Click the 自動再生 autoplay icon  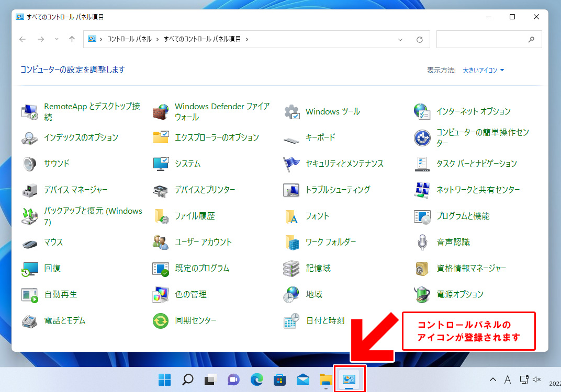pyautogui.click(x=30, y=295)
